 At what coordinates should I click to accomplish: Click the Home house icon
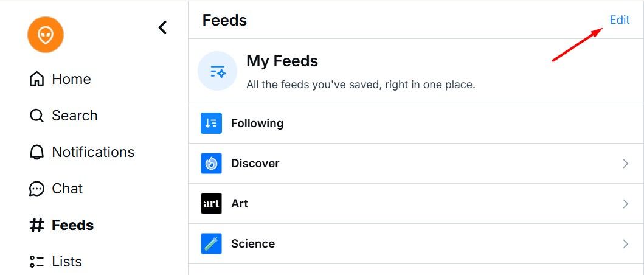37,79
